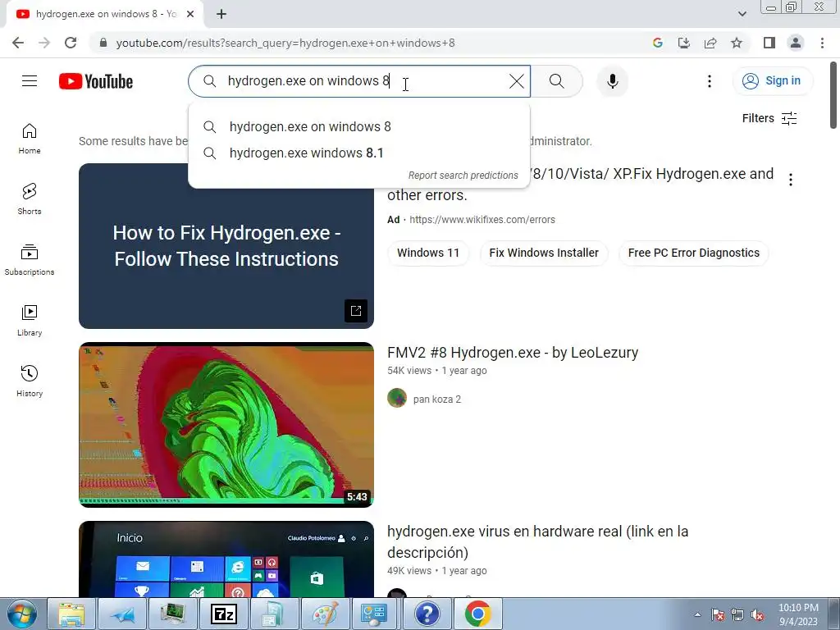
Task: Open 'hydrogen.exe virus en hardware real' title
Action: [x=537, y=541]
